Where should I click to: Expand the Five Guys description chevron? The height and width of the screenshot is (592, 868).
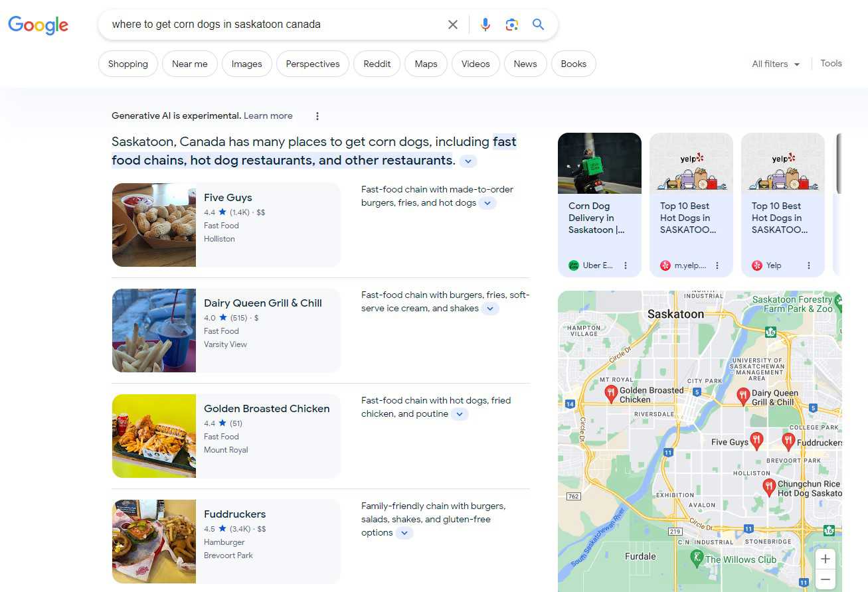coord(488,203)
